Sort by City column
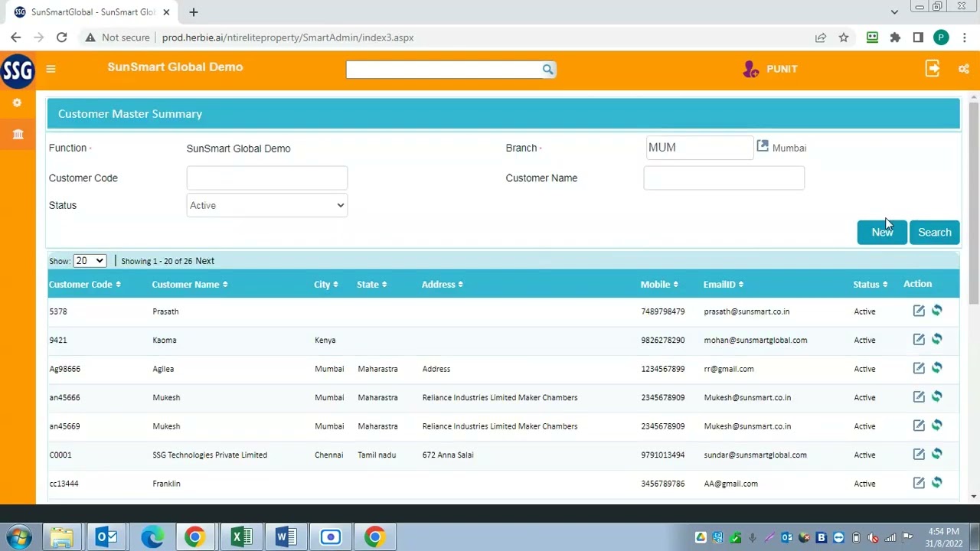The image size is (980, 551). pyautogui.click(x=325, y=285)
